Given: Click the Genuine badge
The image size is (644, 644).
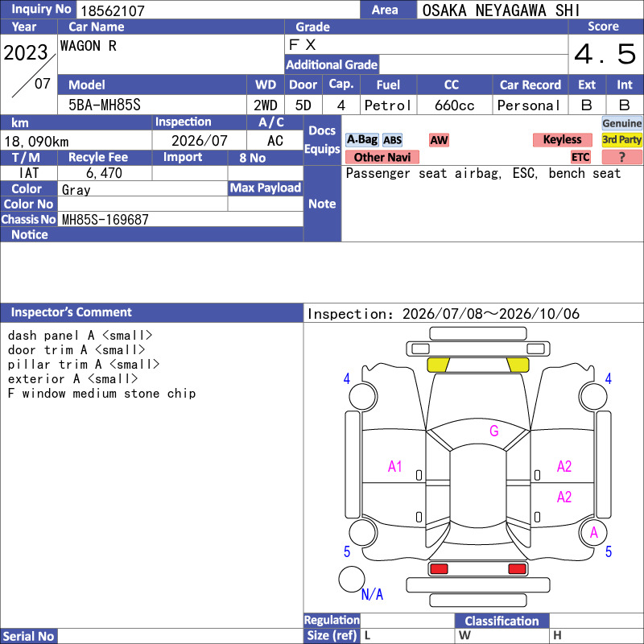Looking at the screenshot, I should point(621,123).
